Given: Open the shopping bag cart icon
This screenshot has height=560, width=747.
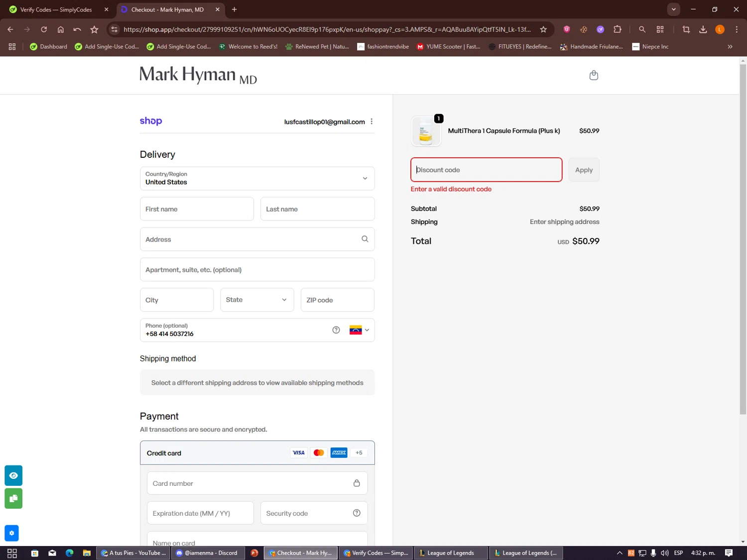Looking at the screenshot, I should pyautogui.click(x=594, y=75).
